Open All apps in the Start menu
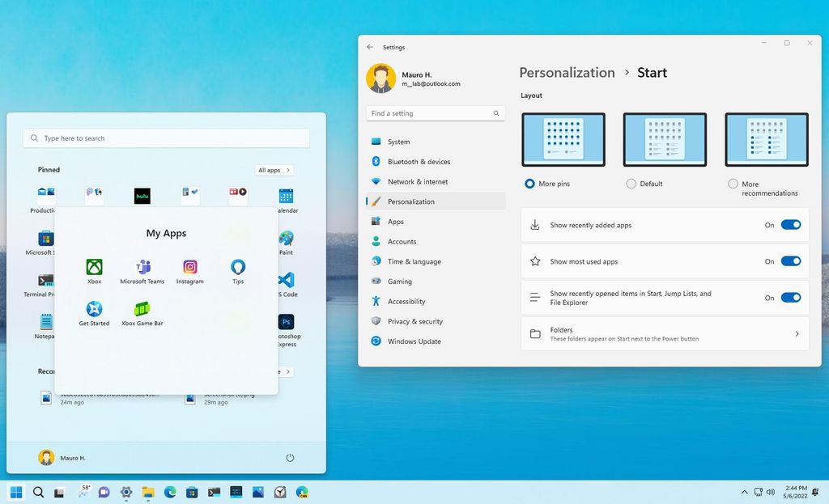 pos(274,170)
